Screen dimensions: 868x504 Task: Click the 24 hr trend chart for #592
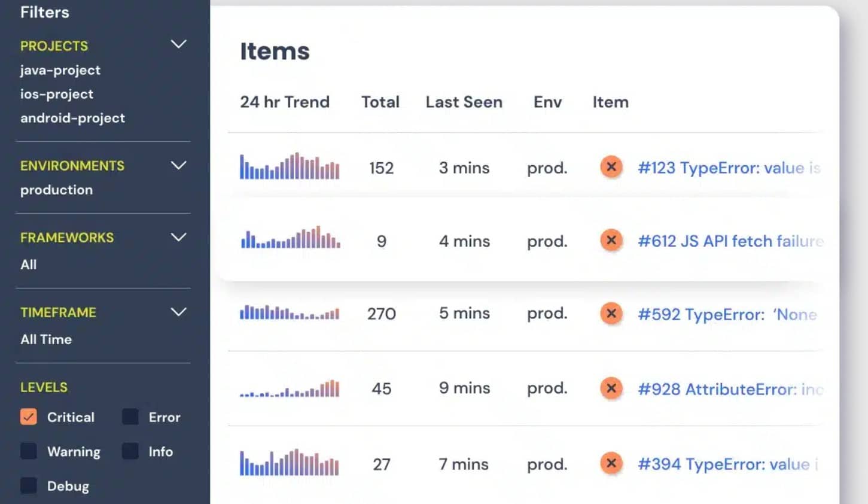(x=289, y=313)
